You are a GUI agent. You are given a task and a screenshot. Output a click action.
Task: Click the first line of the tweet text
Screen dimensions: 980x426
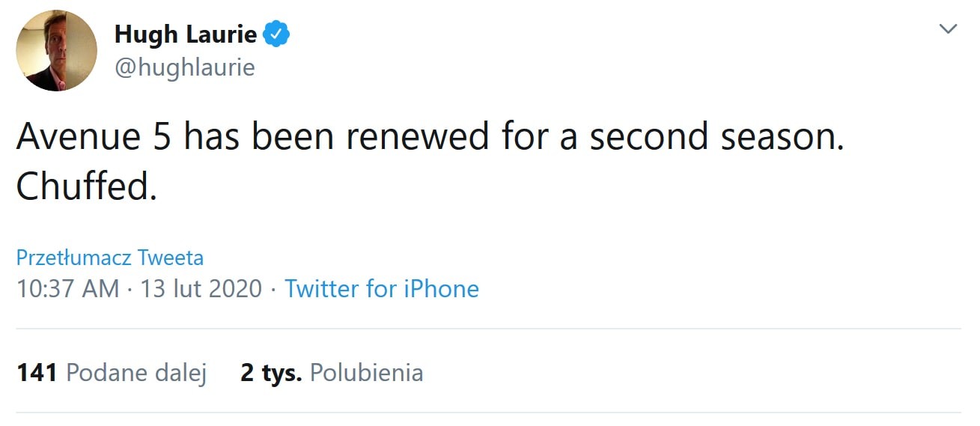click(430, 137)
